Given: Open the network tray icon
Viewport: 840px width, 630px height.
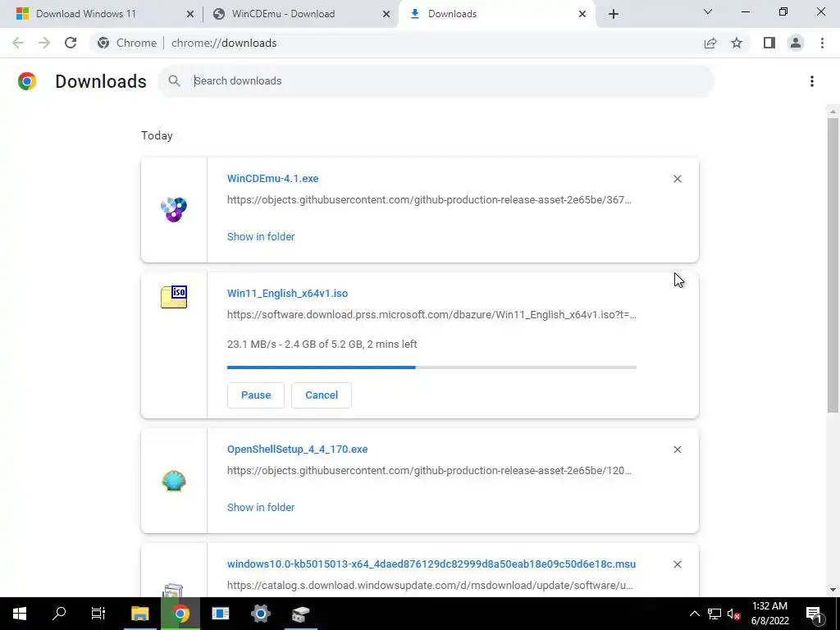Looking at the screenshot, I should [714, 614].
